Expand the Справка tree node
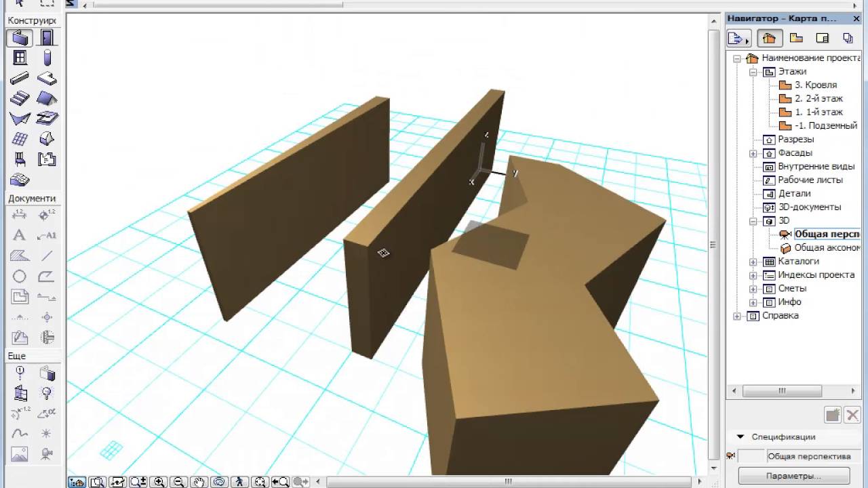Image resolution: width=868 pixels, height=488 pixels. (737, 316)
